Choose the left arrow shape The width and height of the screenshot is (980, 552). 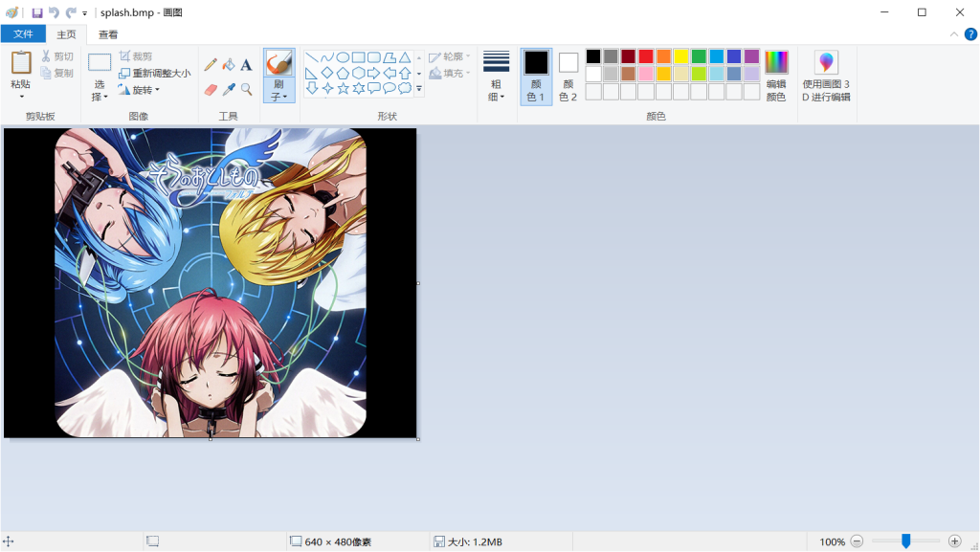click(390, 73)
